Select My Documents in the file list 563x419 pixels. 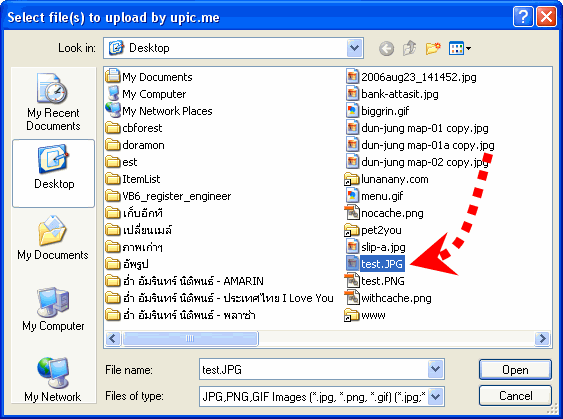click(149, 77)
